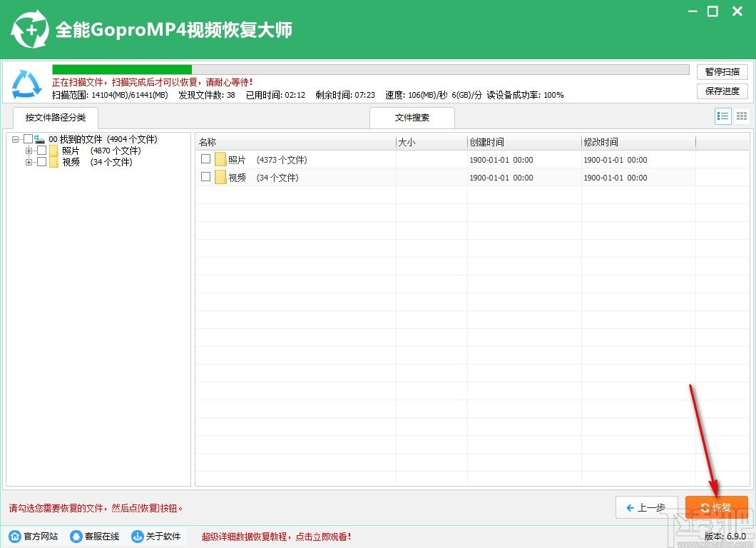This screenshot has width=756, height=548.
Task: Click the 照片 folder icon in tree
Action: [53, 151]
